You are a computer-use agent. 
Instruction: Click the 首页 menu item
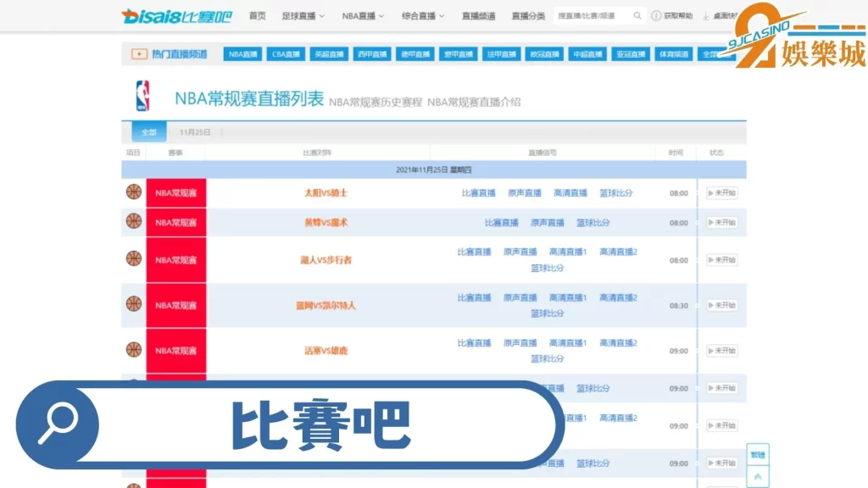[x=257, y=15]
